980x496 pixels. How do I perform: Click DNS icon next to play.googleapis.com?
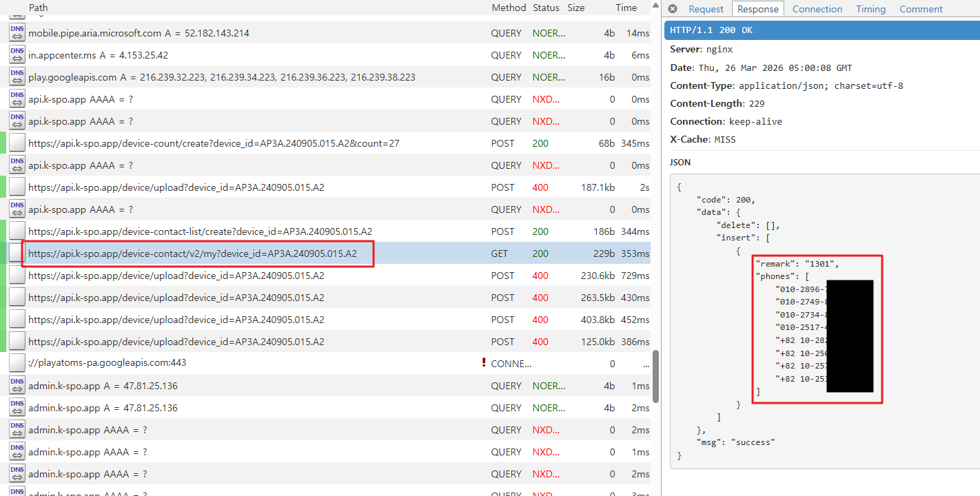click(x=17, y=77)
